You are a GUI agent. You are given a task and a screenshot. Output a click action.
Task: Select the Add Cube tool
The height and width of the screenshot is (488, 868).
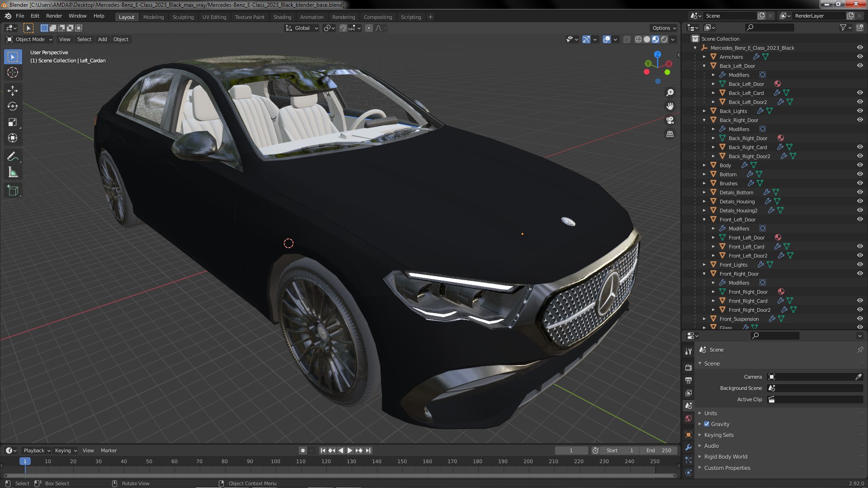click(13, 191)
